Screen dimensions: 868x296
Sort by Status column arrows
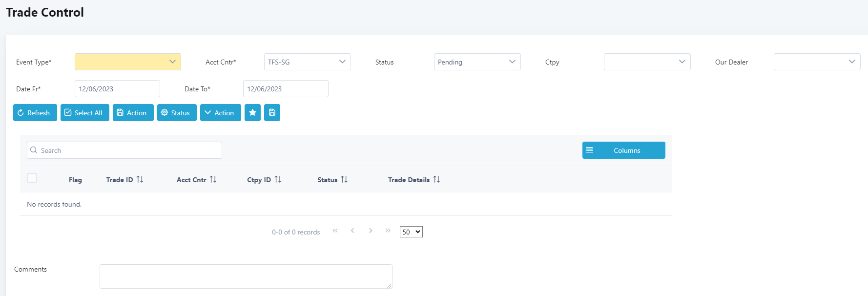(x=344, y=180)
